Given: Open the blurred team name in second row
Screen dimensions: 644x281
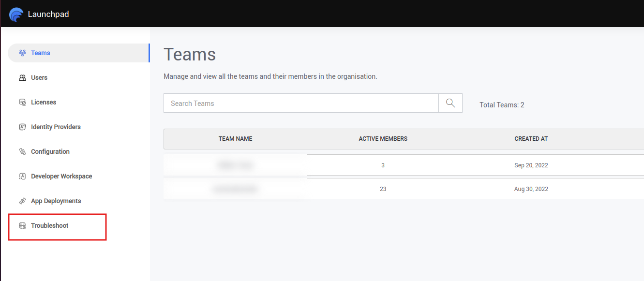Looking at the screenshot, I should coord(235,189).
